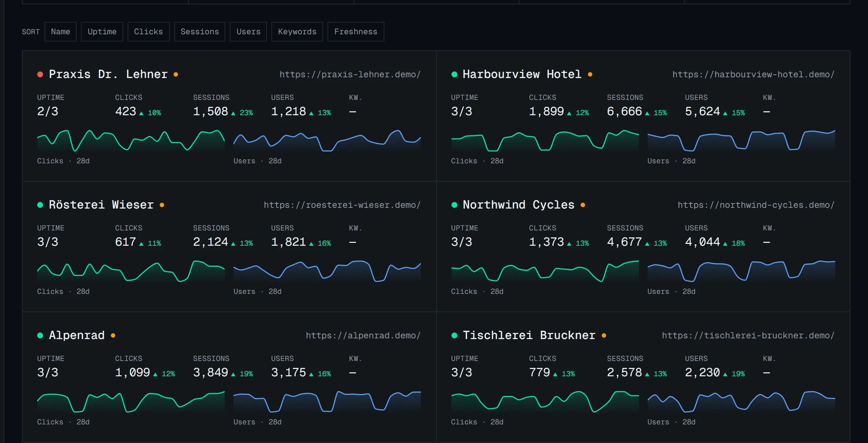
Task: Sort sites by Sessions
Action: 200,32
